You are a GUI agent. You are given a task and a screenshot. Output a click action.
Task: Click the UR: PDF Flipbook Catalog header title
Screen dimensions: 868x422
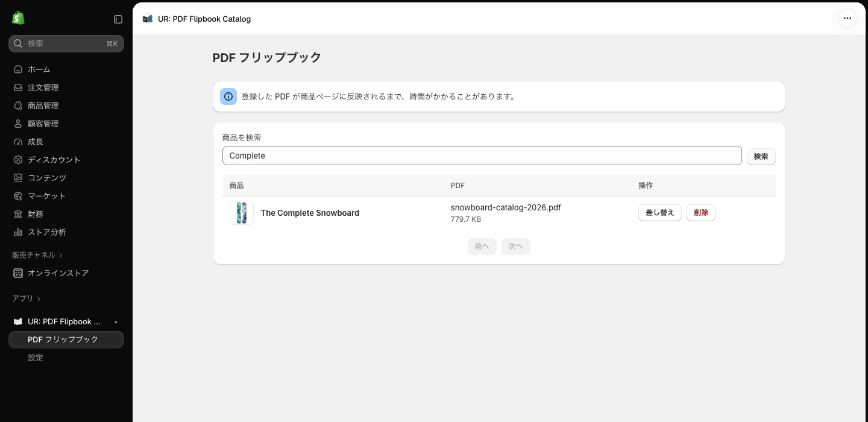coord(204,19)
